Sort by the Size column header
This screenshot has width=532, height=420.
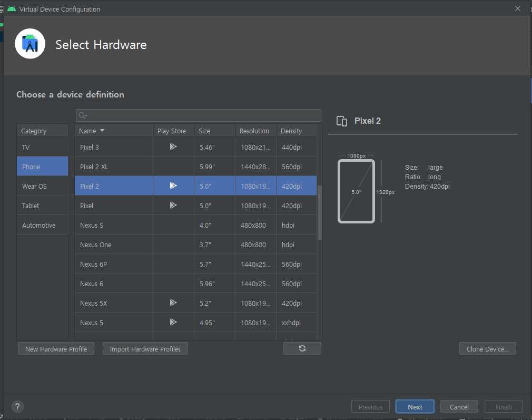(x=215, y=131)
